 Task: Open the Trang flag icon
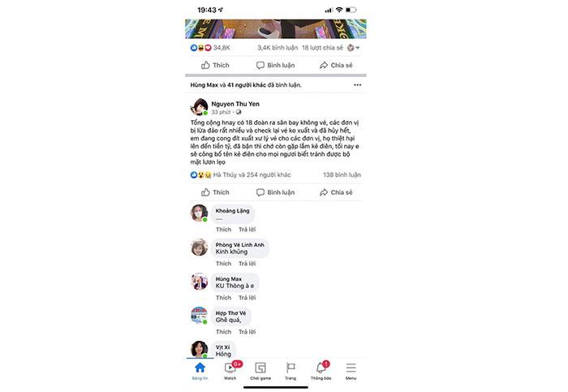click(290, 368)
